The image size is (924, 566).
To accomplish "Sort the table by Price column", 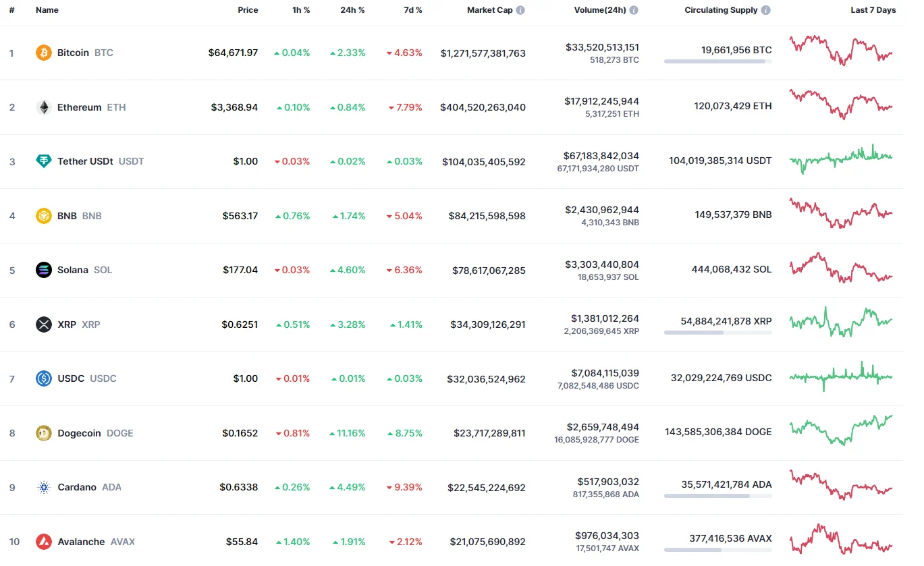I will click(x=248, y=10).
